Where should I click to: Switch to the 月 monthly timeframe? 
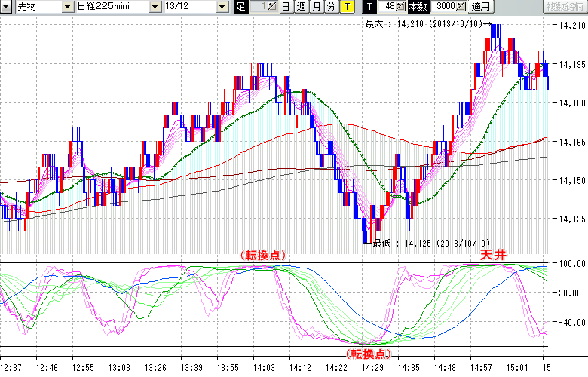click(316, 7)
